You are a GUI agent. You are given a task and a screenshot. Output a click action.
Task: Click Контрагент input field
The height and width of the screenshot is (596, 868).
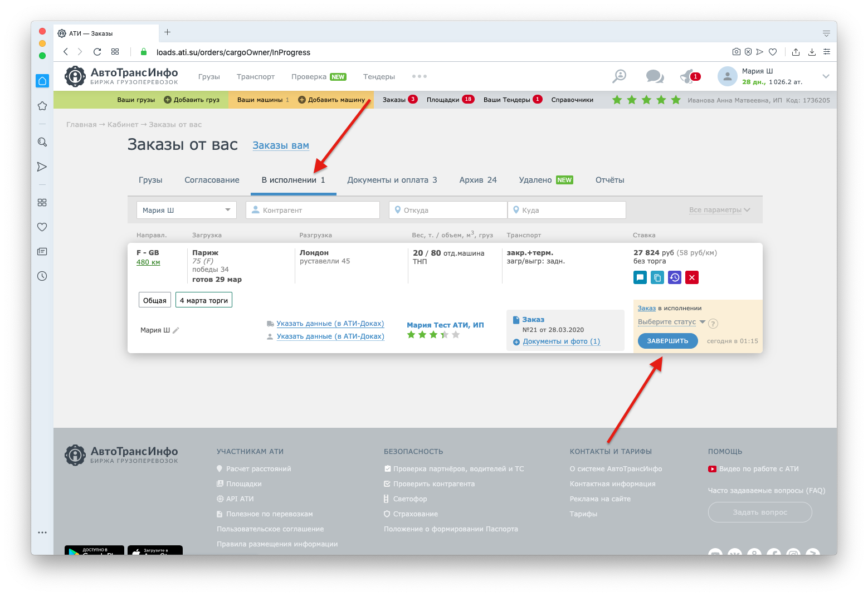click(313, 210)
